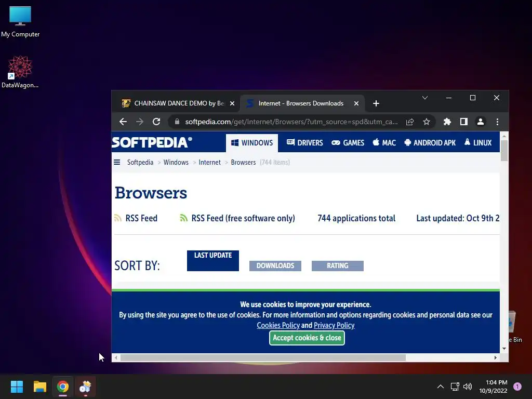Show hidden tray icons chevron
This screenshot has height=399, width=532.
[441, 387]
